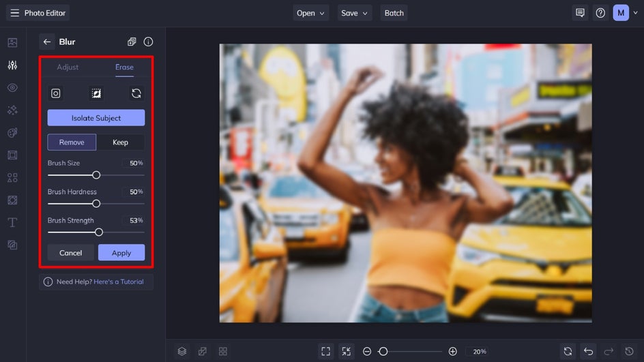
Task: Click the export-layer icon in bottom bar
Action: coord(203,352)
